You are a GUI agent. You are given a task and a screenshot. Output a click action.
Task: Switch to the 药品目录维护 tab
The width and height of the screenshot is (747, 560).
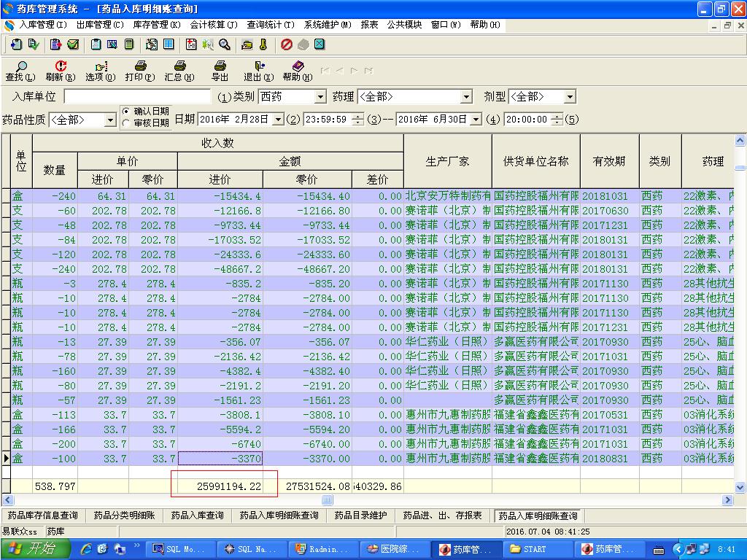tap(360, 516)
